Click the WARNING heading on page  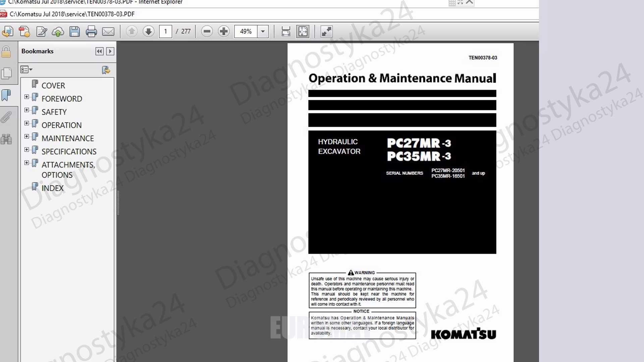(362, 273)
